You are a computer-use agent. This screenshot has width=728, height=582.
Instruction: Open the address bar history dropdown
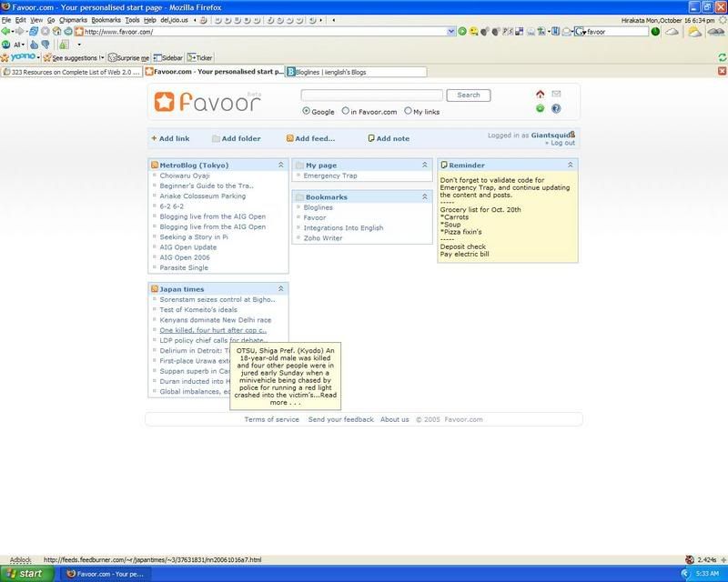[450, 32]
